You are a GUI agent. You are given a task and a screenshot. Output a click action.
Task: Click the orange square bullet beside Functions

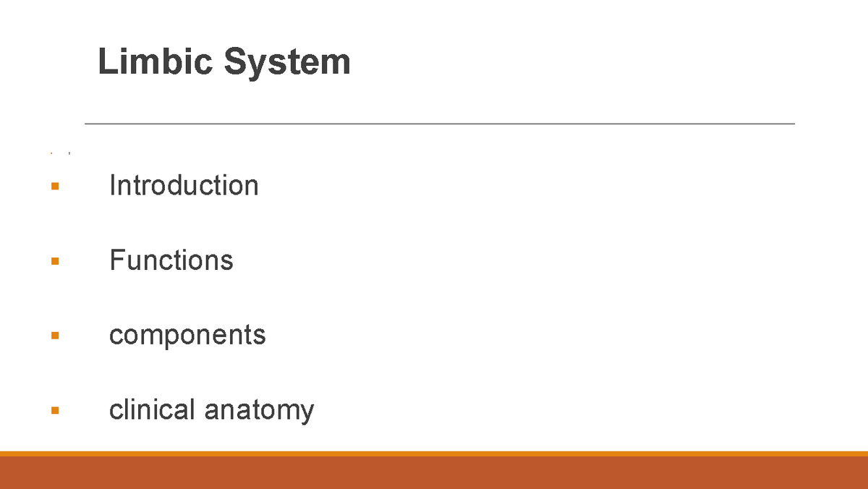point(55,261)
